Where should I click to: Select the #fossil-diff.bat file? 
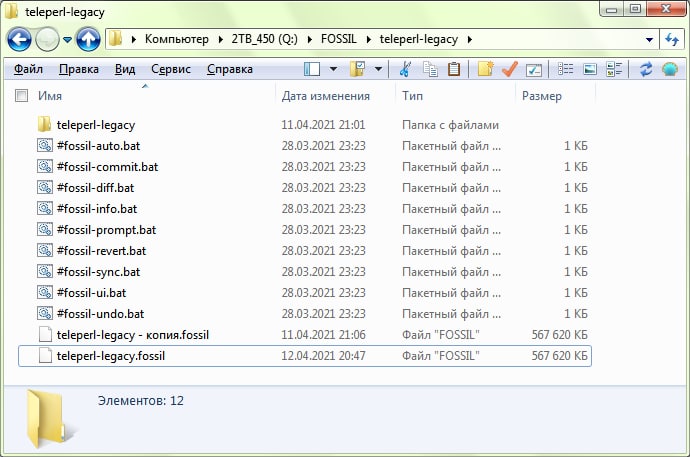tap(305, 188)
